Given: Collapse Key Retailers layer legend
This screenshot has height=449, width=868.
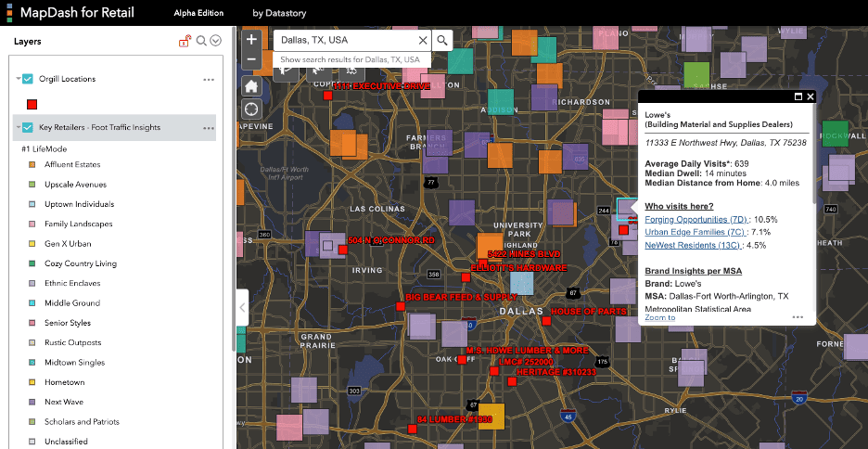Looking at the screenshot, I should point(19,127).
